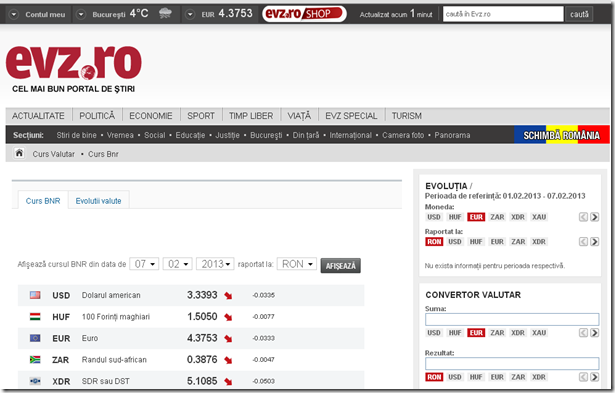The height and width of the screenshot is (393, 615).
Task: Open the ECONOMIE menu
Action: tap(151, 116)
